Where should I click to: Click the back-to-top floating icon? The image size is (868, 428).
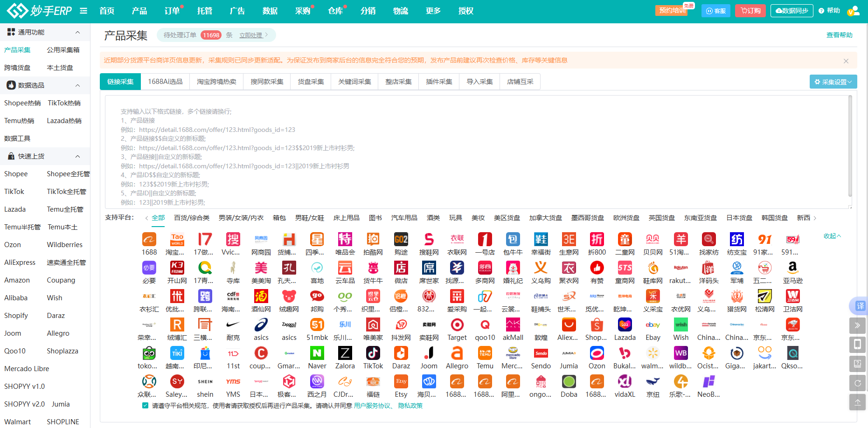tap(858, 402)
